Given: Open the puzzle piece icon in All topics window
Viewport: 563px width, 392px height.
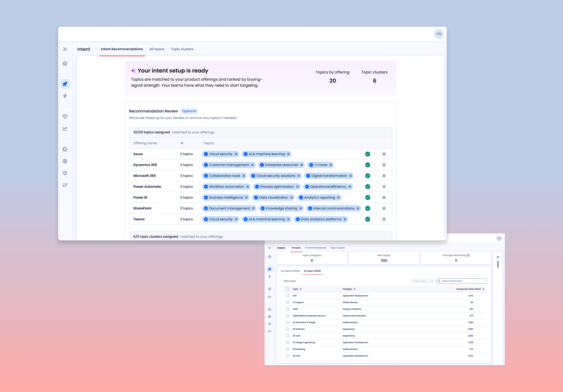Looking at the screenshot, I should [270, 309].
